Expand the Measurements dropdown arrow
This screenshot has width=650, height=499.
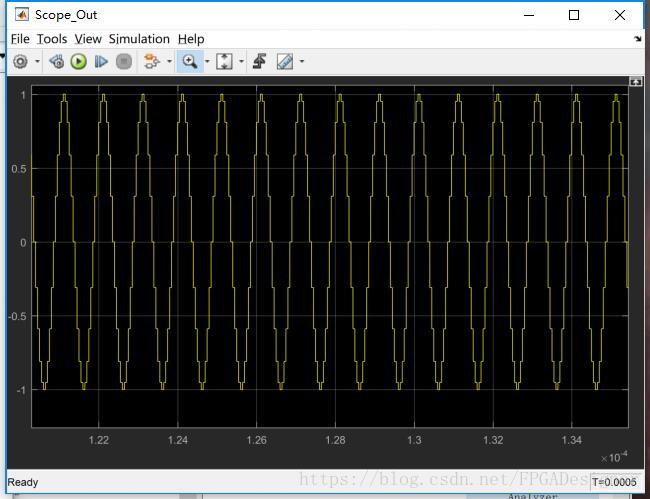302,61
